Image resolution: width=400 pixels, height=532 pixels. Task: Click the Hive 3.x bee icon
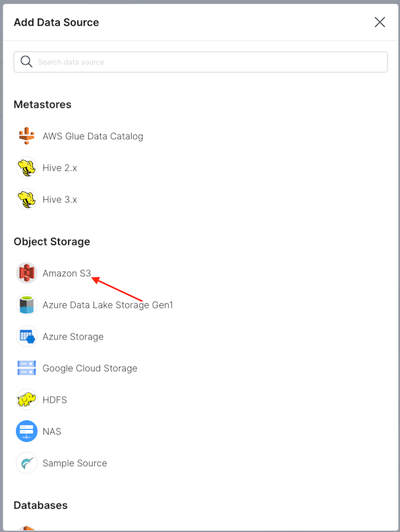point(26,200)
